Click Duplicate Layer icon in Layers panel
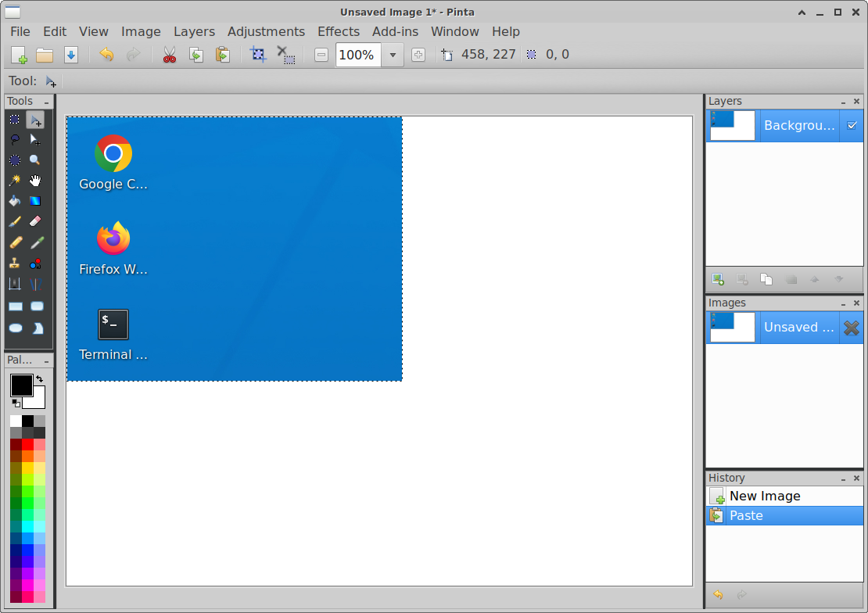This screenshot has width=868, height=613. coord(766,279)
